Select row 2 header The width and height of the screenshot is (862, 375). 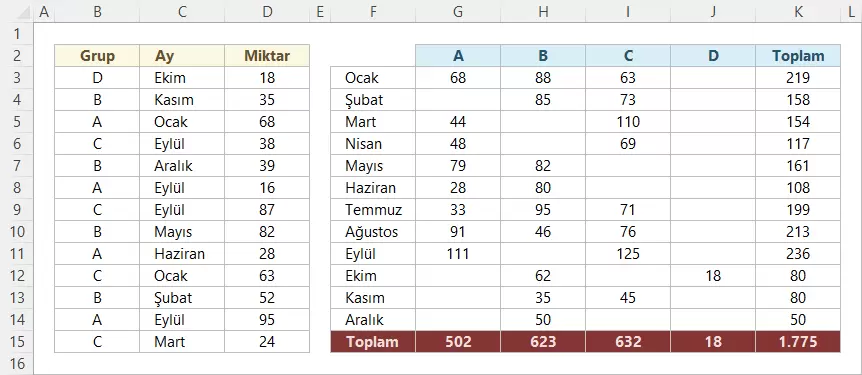tap(17, 56)
